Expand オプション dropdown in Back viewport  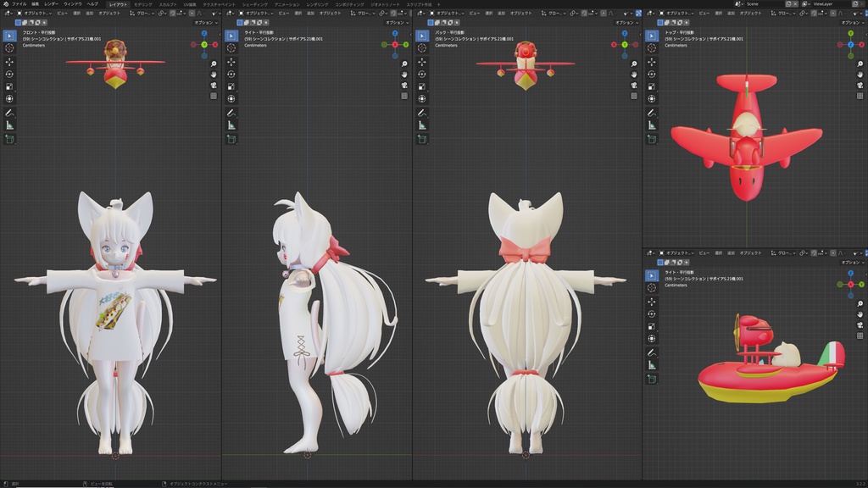[626, 23]
